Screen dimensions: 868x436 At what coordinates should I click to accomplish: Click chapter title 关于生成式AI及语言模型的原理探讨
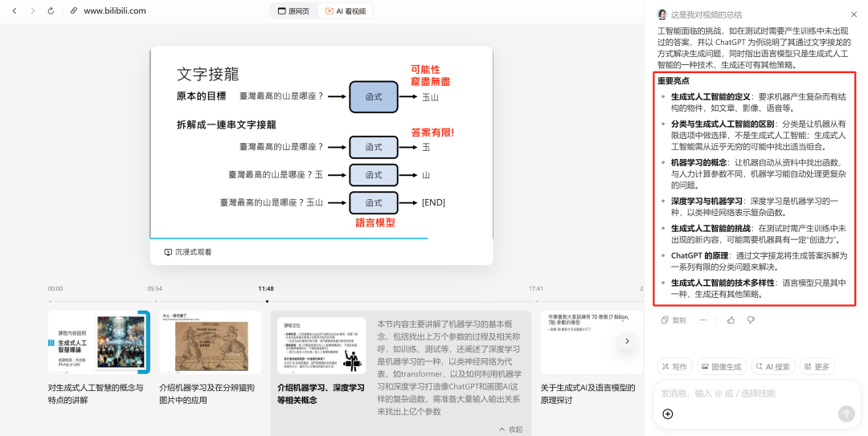[588, 393]
